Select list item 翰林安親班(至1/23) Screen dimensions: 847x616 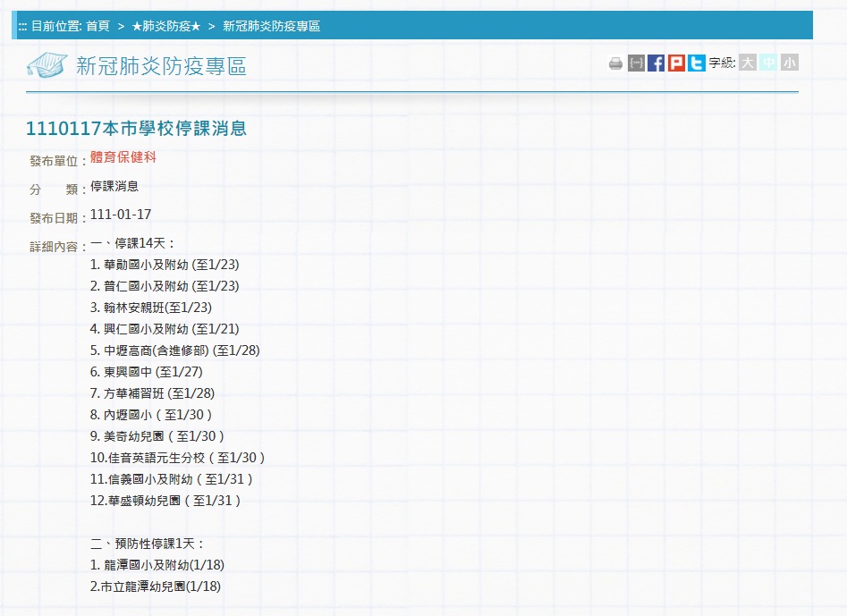pyautogui.click(x=151, y=308)
